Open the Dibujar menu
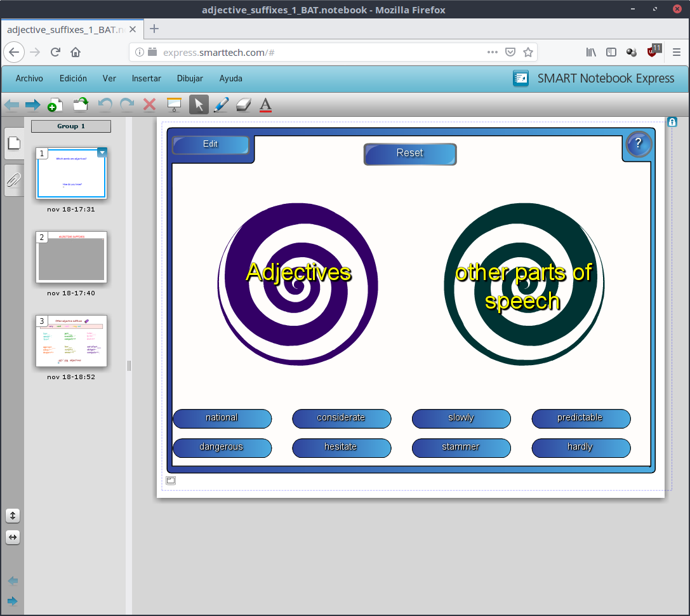 tap(190, 79)
